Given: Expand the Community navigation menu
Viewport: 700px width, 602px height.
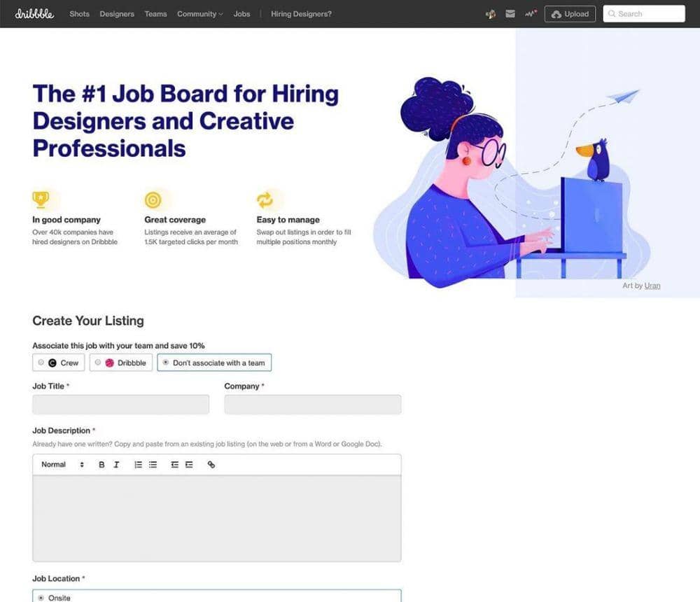Looking at the screenshot, I should click(x=199, y=13).
